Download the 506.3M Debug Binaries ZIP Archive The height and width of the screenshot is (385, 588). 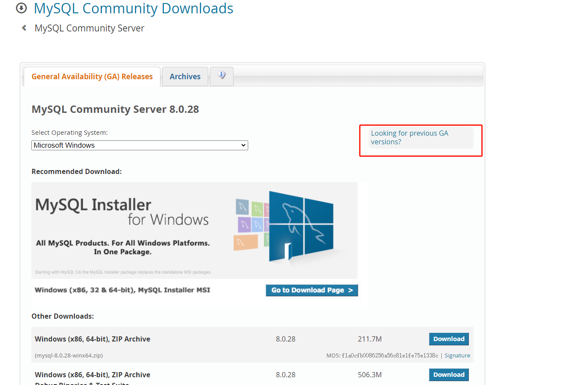click(449, 375)
